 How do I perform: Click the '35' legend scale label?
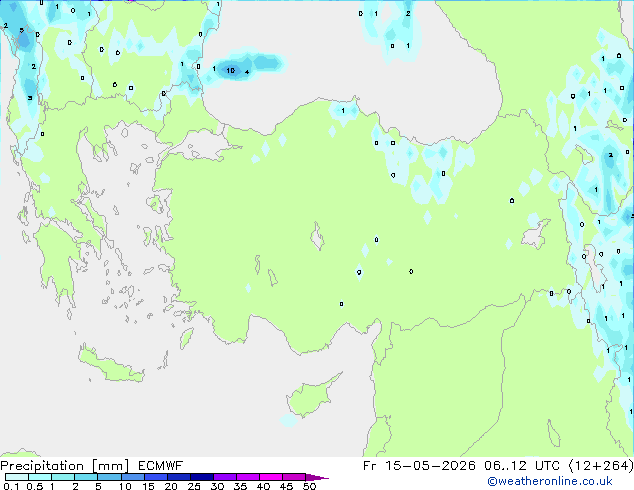pos(240,486)
